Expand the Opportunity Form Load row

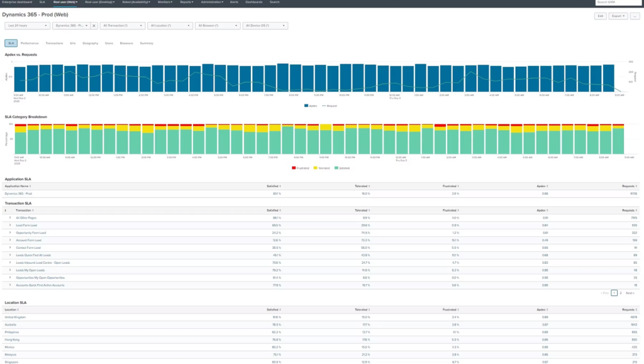(x=10, y=232)
